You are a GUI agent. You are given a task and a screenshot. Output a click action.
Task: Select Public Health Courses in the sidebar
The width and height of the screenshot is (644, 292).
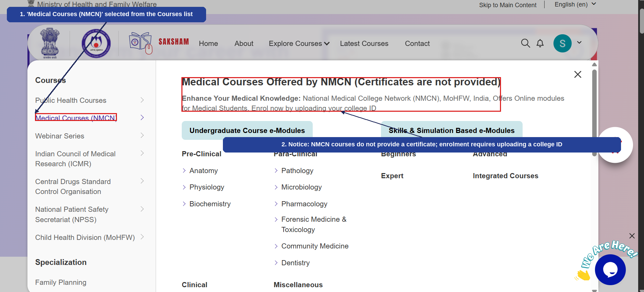coord(71,100)
